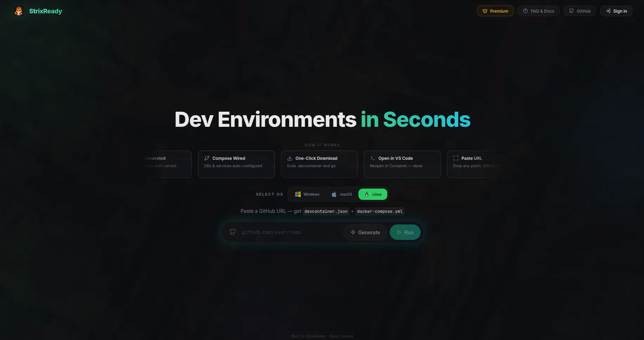Click the GitHub octocat icon in navbar
The image size is (644, 340).
click(x=571, y=11)
